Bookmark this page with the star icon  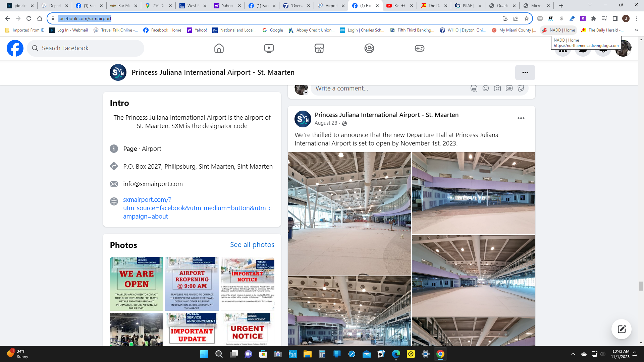point(527,18)
